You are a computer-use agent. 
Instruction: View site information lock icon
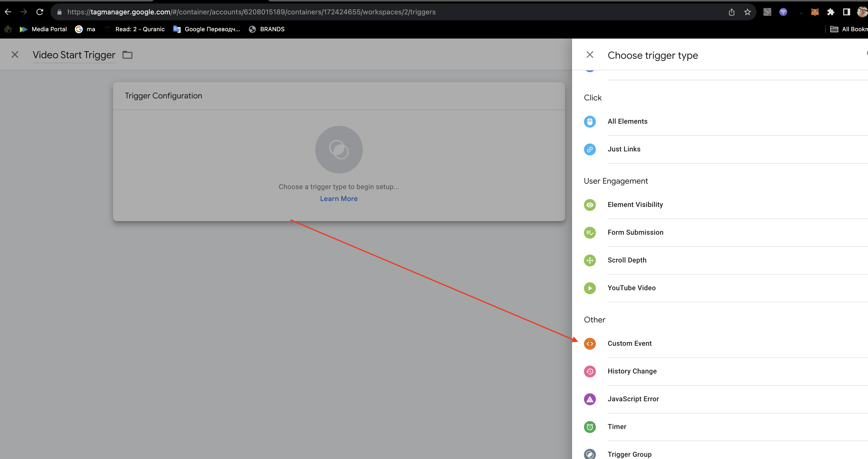pyautogui.click(x=60, y=12)
